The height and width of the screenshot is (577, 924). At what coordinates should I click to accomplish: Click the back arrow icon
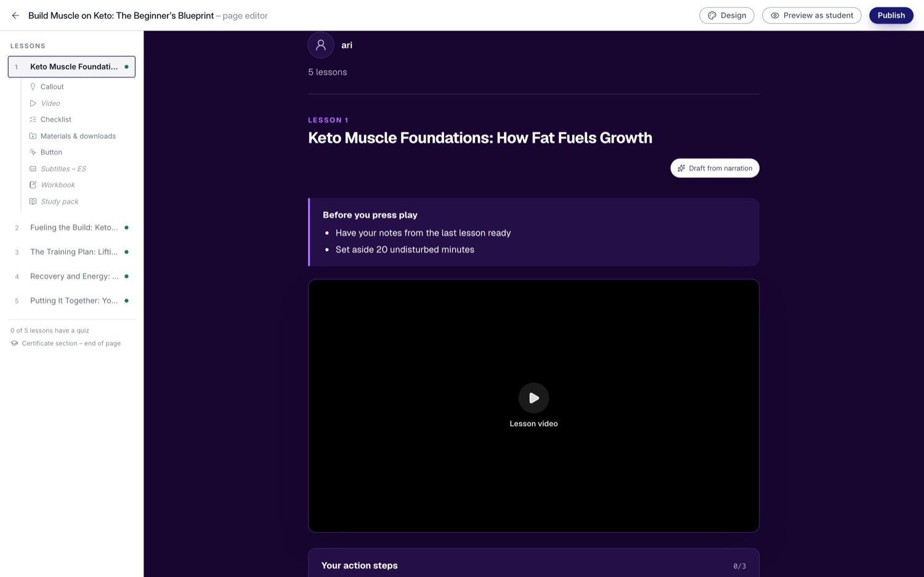[15, 15]
